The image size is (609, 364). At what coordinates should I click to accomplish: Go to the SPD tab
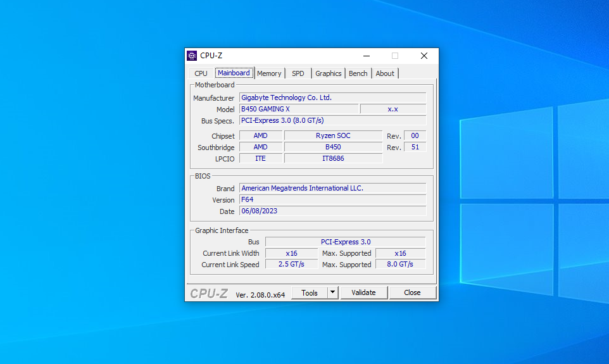(298, 73)
